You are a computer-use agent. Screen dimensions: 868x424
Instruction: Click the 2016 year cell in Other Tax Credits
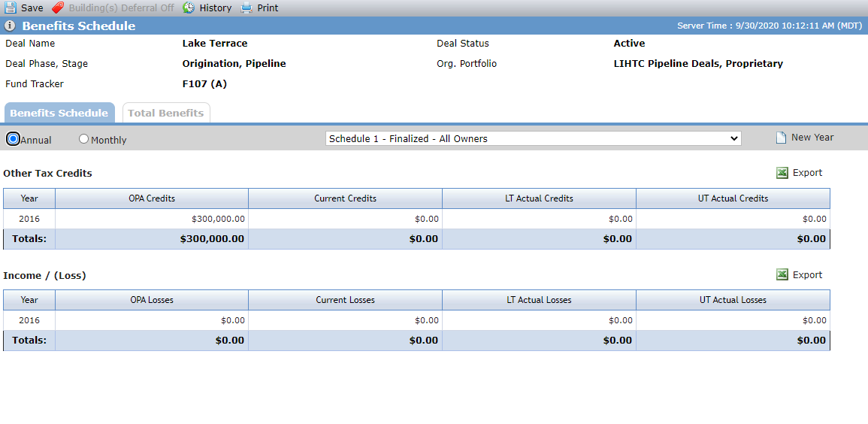(x=29, y=220)
